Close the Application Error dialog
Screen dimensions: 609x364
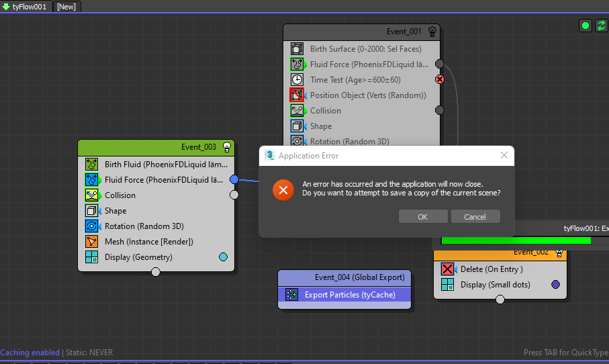(504, 155)
